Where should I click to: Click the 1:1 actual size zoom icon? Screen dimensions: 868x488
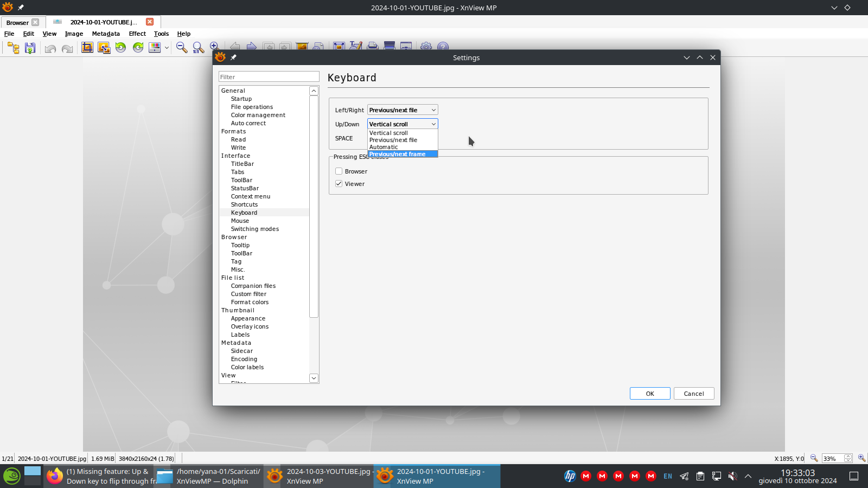199,48
